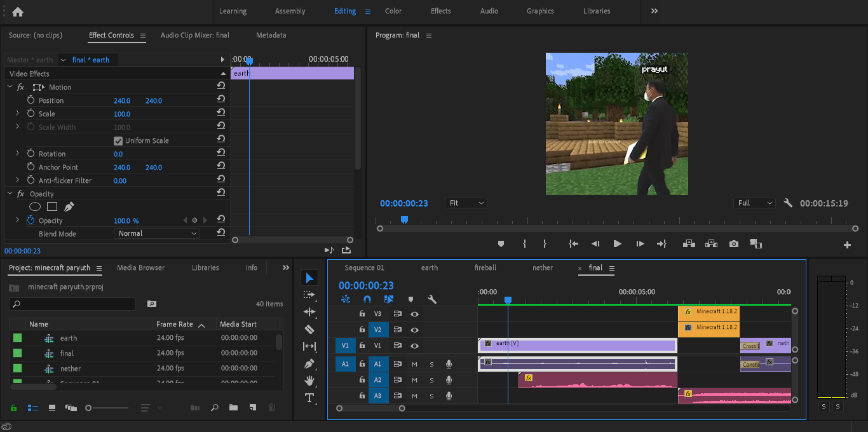Create a new bin in Project panel
The width and height of the screenshot is (868, 432).
pyautogui.click(x=233, y=408)
